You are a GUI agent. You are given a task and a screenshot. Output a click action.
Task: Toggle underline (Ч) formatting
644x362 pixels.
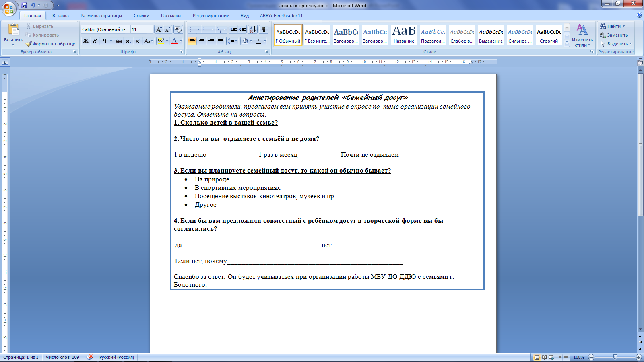[105, 41]
